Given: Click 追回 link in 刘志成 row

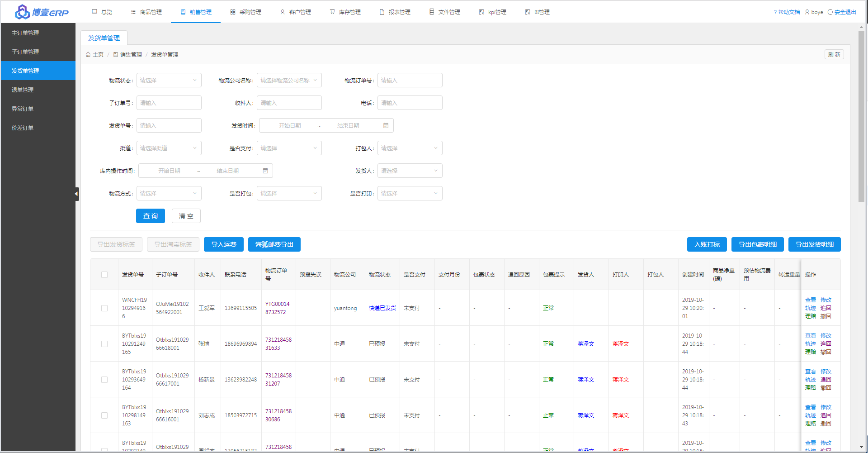Looking at the screenshot, I should coord(826,415).
